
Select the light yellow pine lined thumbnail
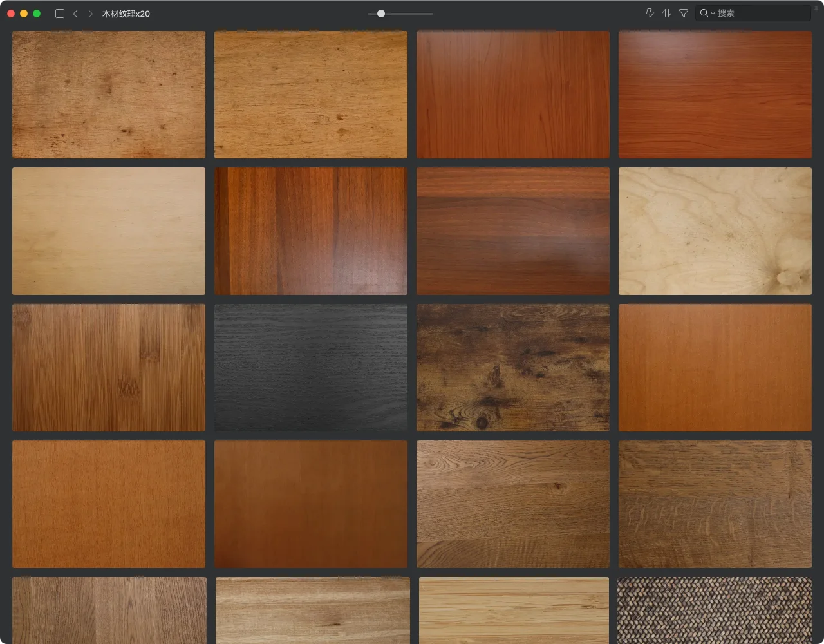(514, 611)
